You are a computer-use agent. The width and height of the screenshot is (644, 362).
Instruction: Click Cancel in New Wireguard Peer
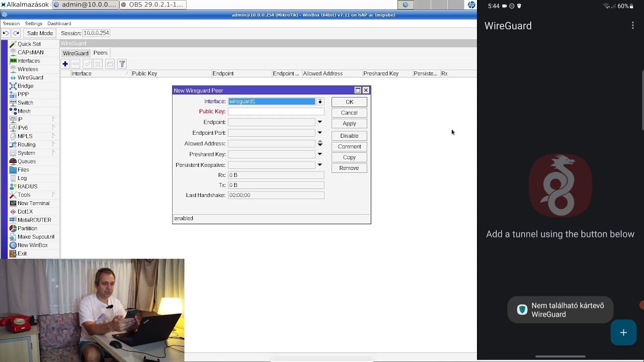click(x=349, y=113)
